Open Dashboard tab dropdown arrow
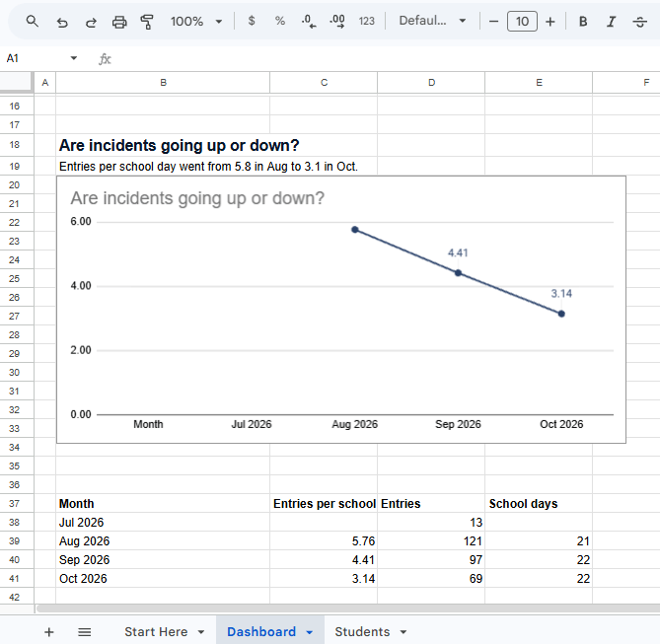The height and width of the screenshot is (644, 660). click(x=310, y=632)
